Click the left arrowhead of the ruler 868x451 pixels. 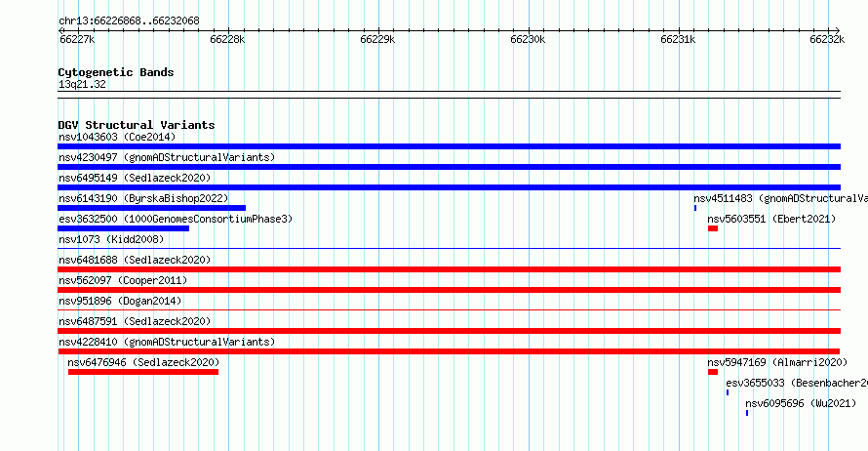(x=60, y=31)
